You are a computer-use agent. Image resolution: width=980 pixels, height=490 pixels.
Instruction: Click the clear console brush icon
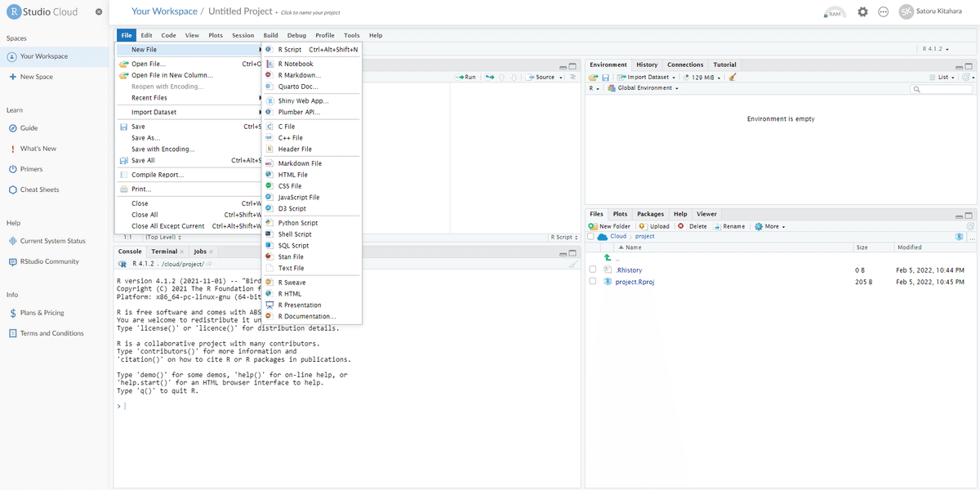pyautogui.click(x=572, y=264)
